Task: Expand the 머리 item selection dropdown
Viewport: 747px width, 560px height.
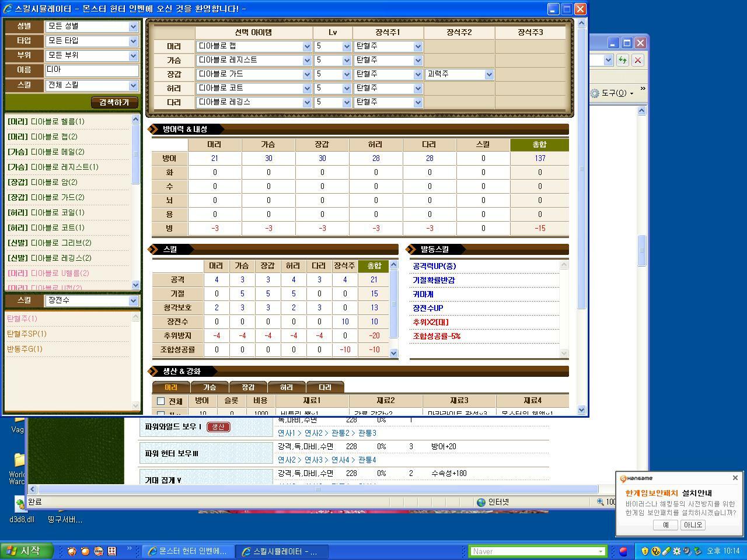Action: click(254, 46)
